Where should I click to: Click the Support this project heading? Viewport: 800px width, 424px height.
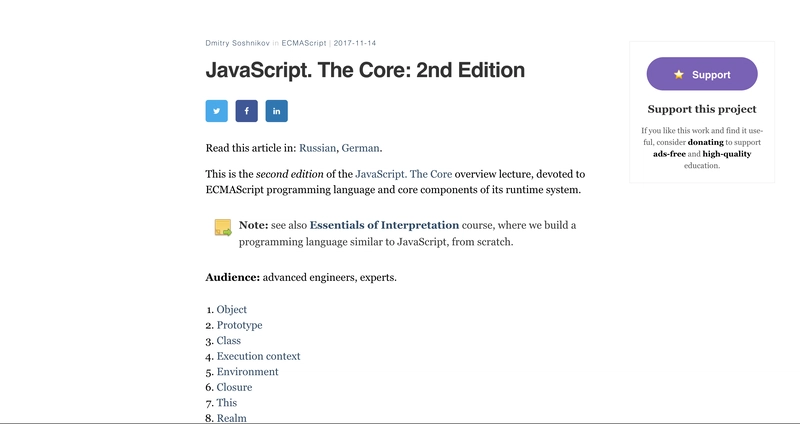[x=702, y=109]
